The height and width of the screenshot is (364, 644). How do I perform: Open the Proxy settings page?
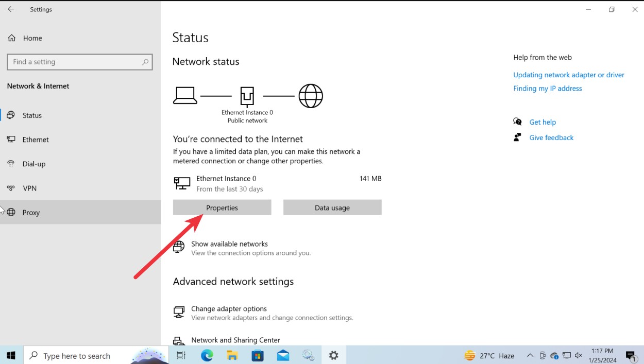coord(31,212)
